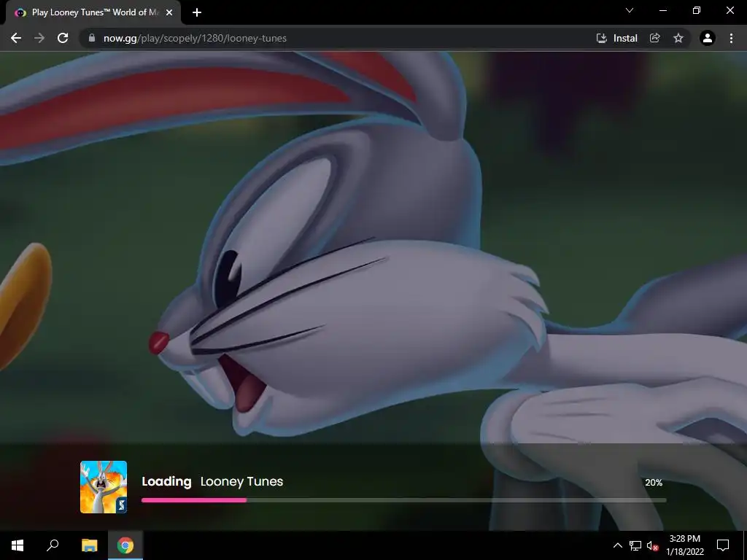747x560 pixels.
Task: Show hidden system tray icons
Action: click(x=617, y=545)
